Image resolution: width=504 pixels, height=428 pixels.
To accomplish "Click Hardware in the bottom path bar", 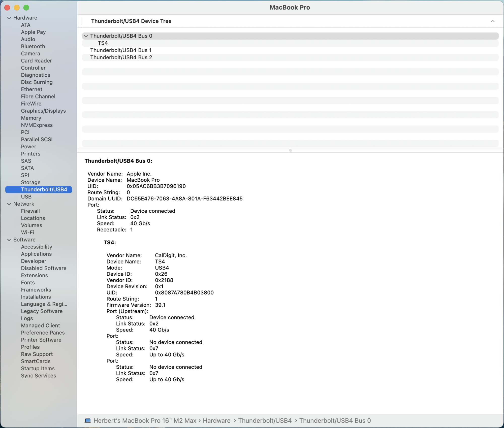I will (x=216, y=420).
